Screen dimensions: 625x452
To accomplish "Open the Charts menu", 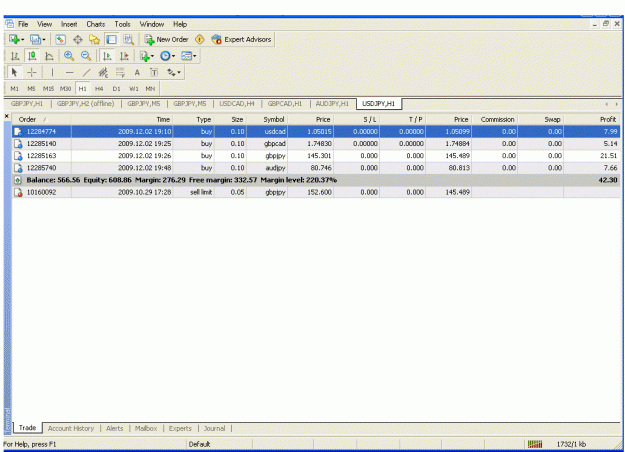I will [x=96, y=24].
